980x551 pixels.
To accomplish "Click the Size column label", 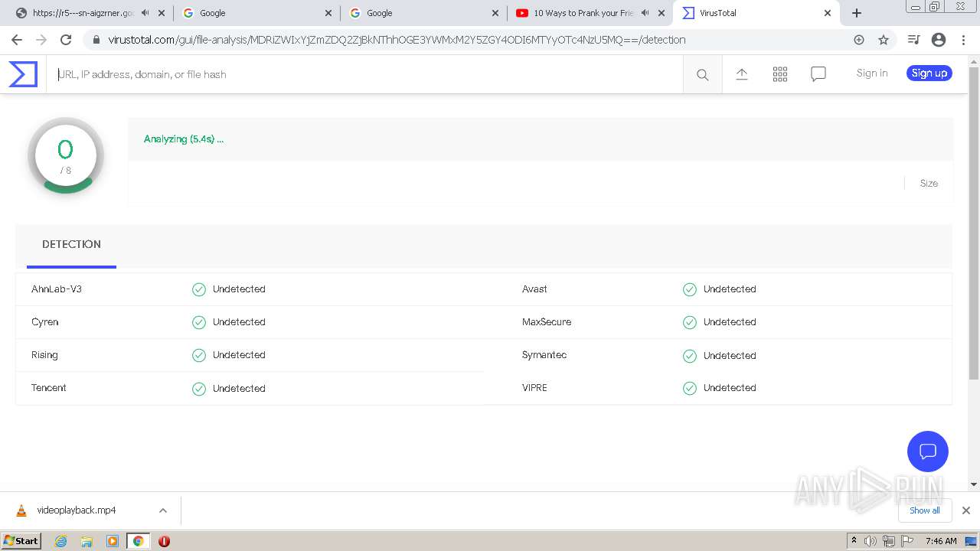I will point(929,184).
